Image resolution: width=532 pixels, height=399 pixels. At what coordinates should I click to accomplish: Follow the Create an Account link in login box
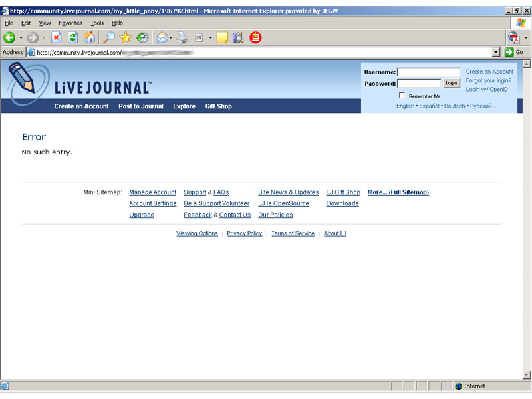(x=489, y=72)
